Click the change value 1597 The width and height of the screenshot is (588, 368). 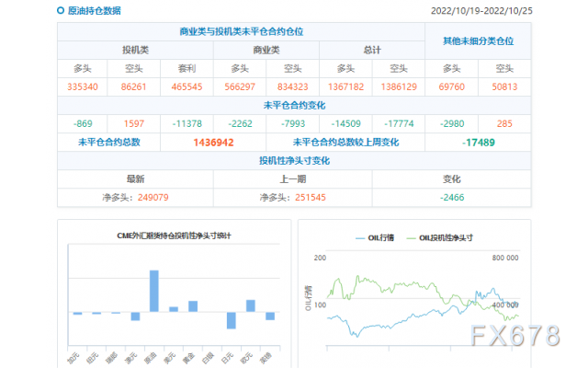click(134, 123)
